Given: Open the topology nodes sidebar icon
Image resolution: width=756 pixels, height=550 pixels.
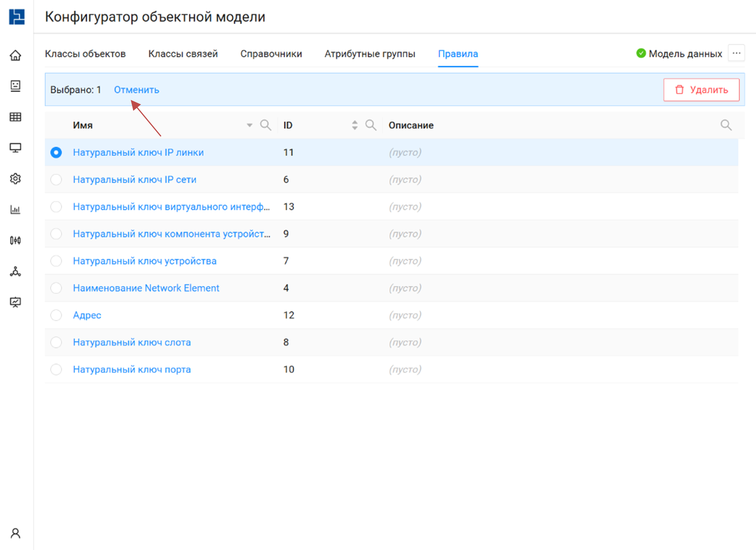Looking at the screenshot, I should click(15, 271).
